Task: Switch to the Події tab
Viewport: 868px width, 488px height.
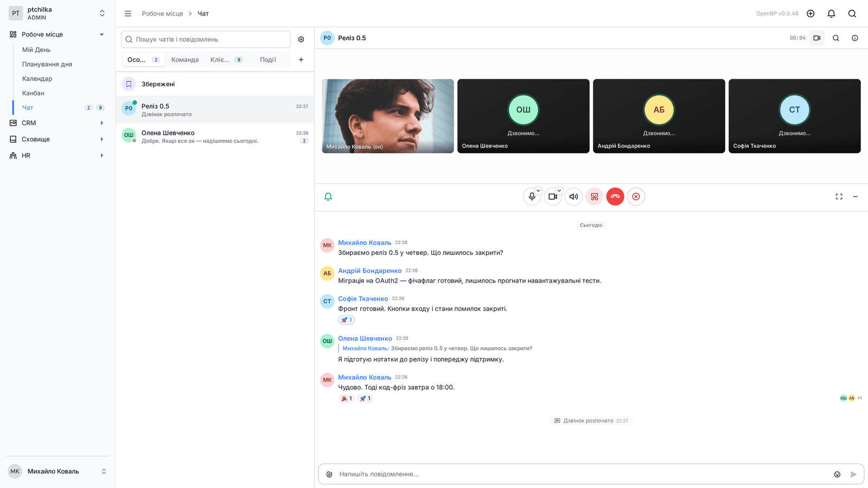Action: pyautogui.click(x=268, y=60)
